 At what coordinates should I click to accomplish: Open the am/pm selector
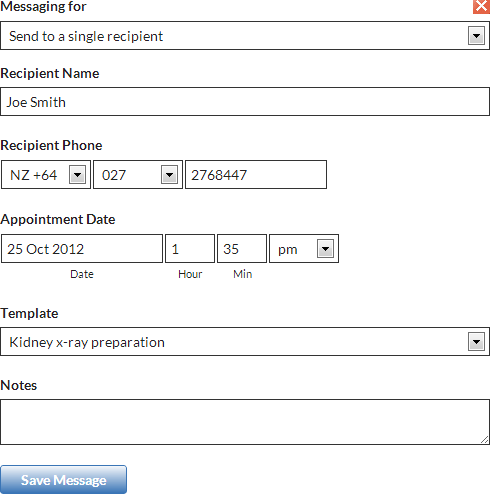pyautogui.click(x=304, y=249)
